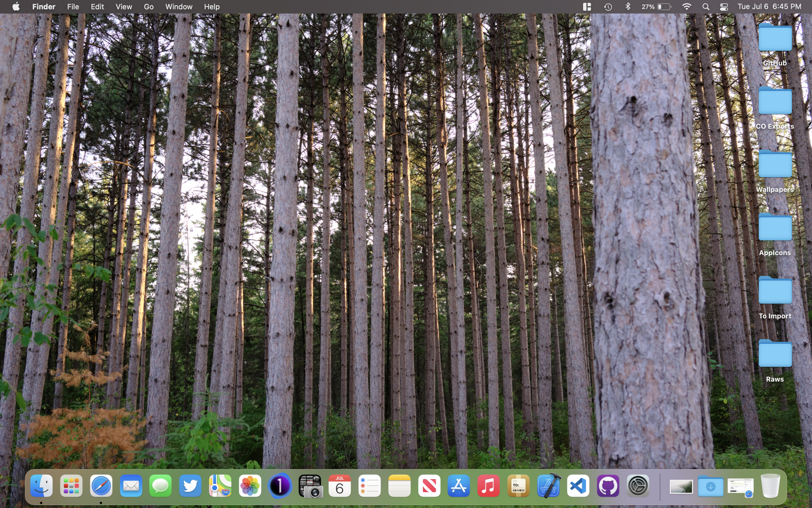This screenshot has width=812, height=508.
Task: Open the Go menu
Action: pos(149,7)
